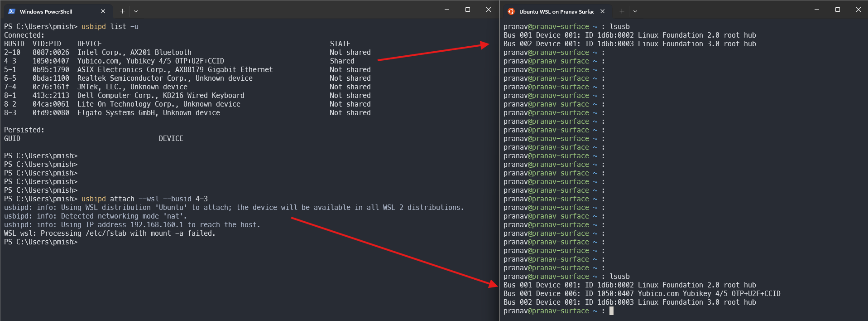Click the STATE column header
Viewport: 868px width, 321px height.
[x=340, y=44]
